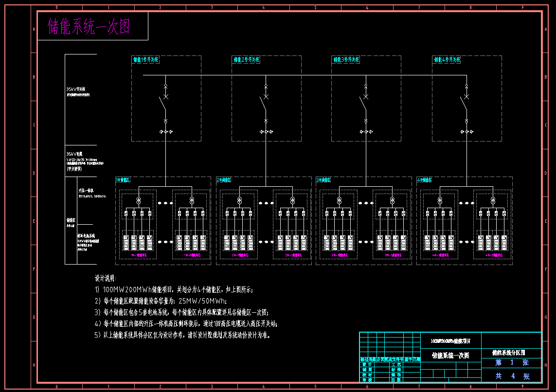
Task: Select title block text 100MW200MWh储能项目
Action: click(x=451, y=341)
